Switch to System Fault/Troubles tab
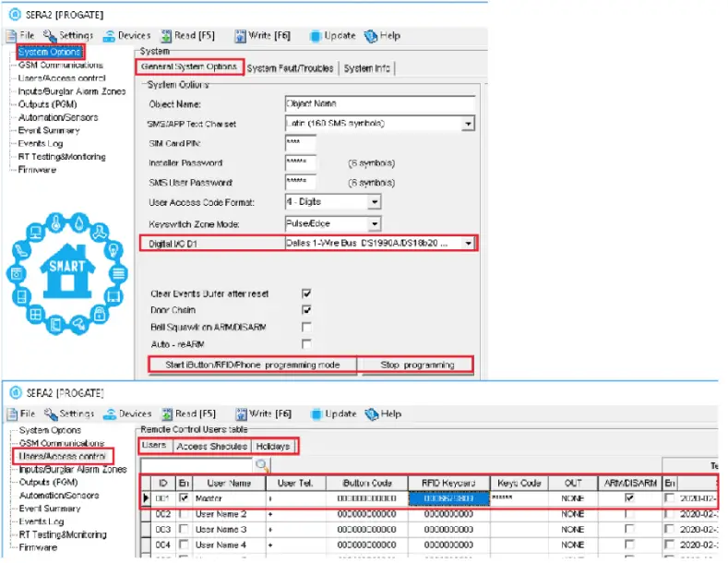This screenshot has width=728, height=563. 290,68
